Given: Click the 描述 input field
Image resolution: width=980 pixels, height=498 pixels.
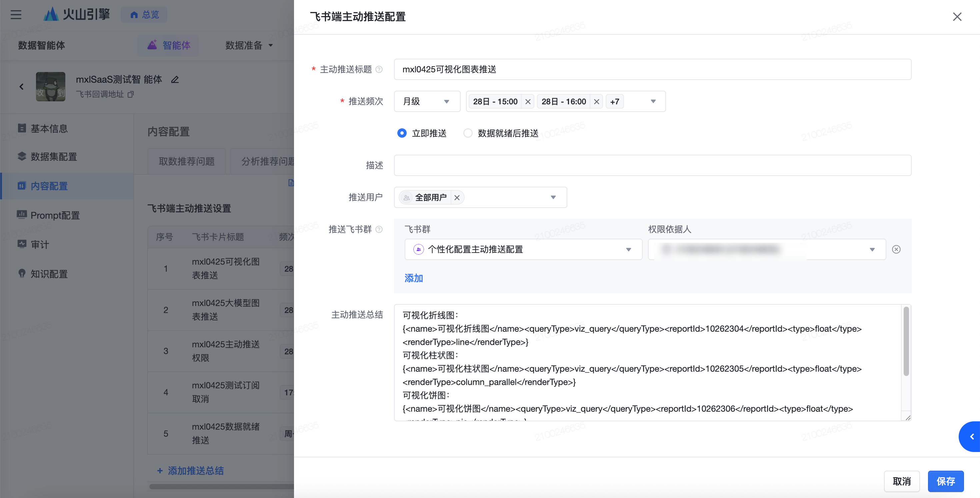Looking at the screenshot, I should [x=652, y=165].
